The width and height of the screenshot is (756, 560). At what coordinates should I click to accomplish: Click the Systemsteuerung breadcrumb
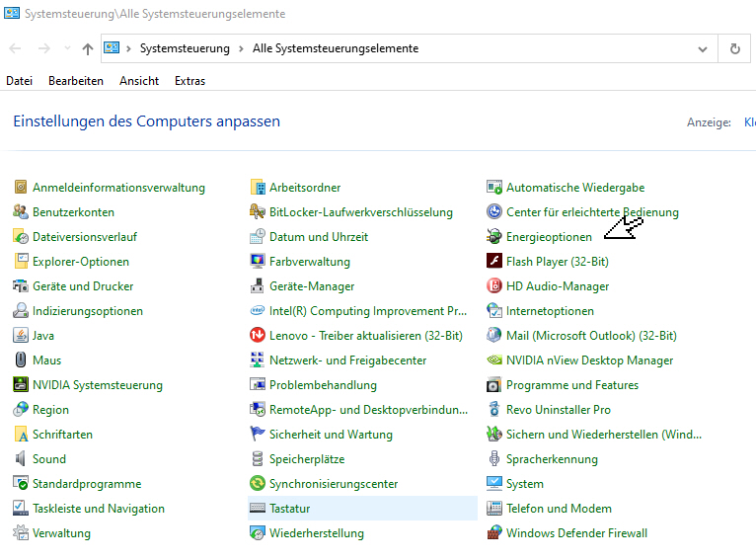(x=185, y=48)
